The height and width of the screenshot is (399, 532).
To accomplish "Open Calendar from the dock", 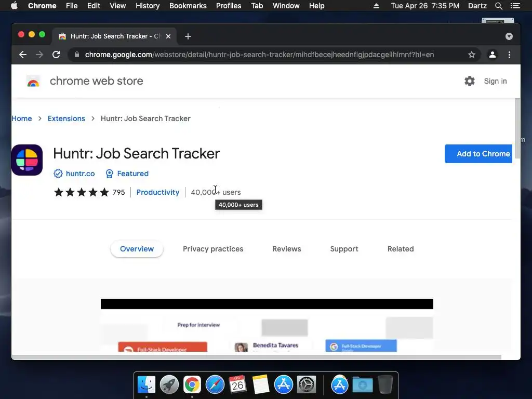I will coord(238,385).
